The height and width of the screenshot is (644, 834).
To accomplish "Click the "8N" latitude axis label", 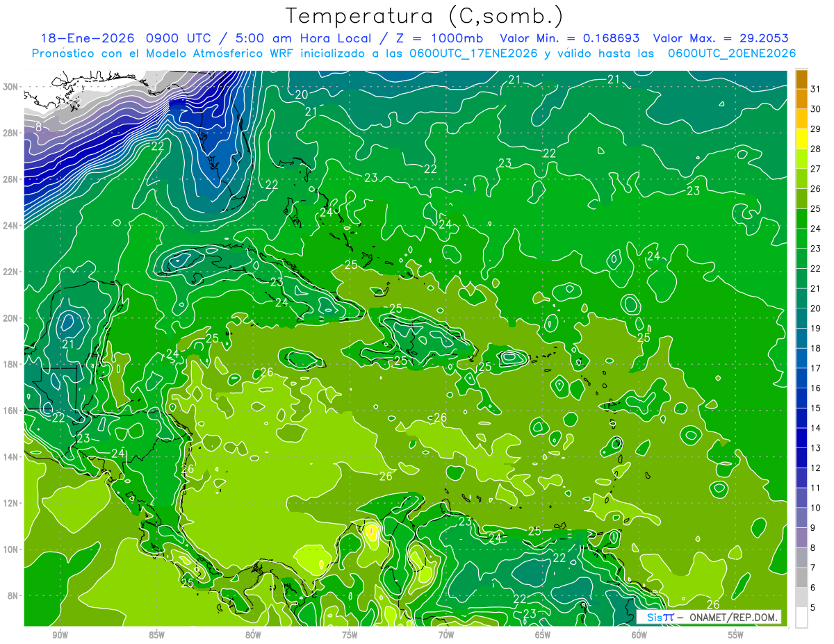I will click(13, 595).
